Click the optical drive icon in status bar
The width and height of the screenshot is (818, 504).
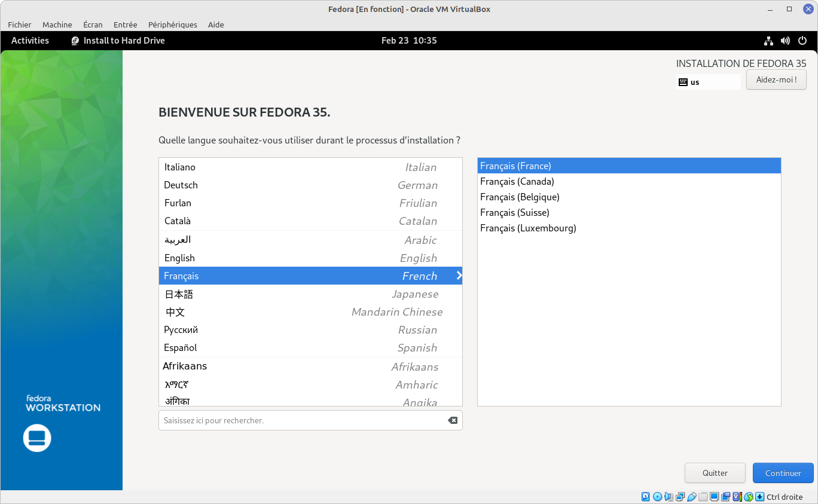click(657, 497)
